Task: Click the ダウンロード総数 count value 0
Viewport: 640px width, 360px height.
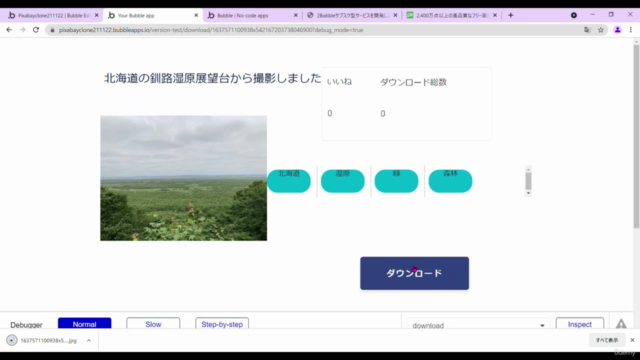Action: click(x=383, y=114)
